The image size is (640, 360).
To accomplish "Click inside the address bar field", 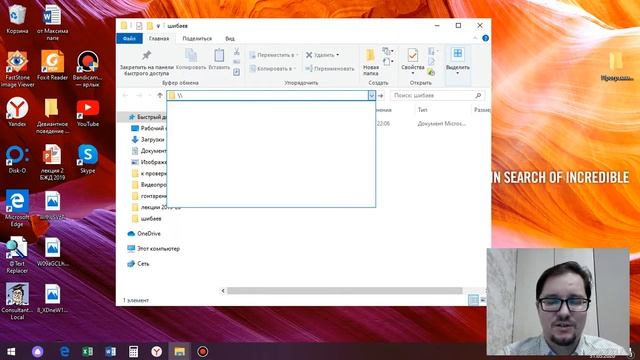I will pos(267,96).
